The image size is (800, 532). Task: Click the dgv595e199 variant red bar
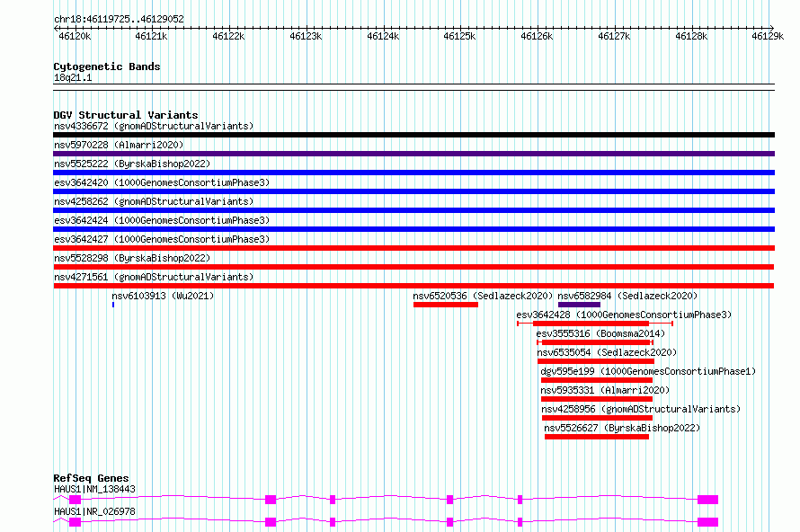(x=597, y=380)
